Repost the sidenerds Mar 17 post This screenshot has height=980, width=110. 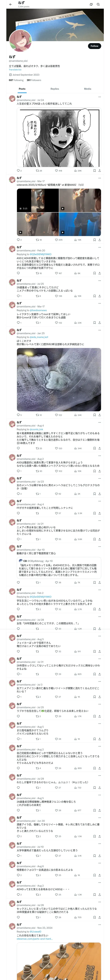37,240
